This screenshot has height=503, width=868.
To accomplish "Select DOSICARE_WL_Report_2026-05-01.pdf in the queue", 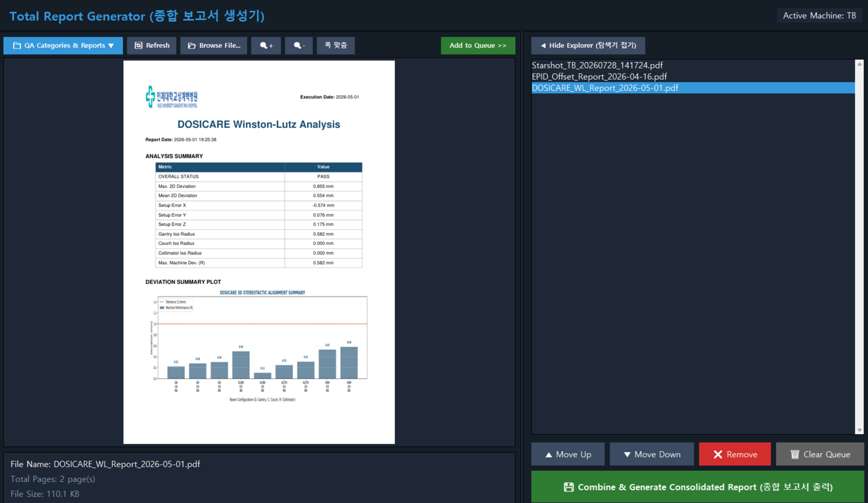I will pyautogui.click(x=693, y=88).
